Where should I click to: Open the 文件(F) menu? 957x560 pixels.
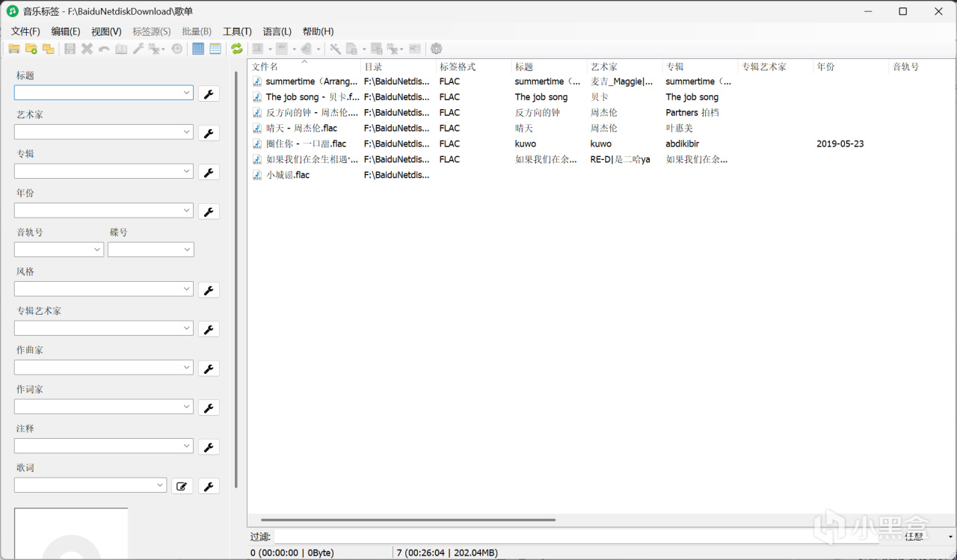(25, 31)
